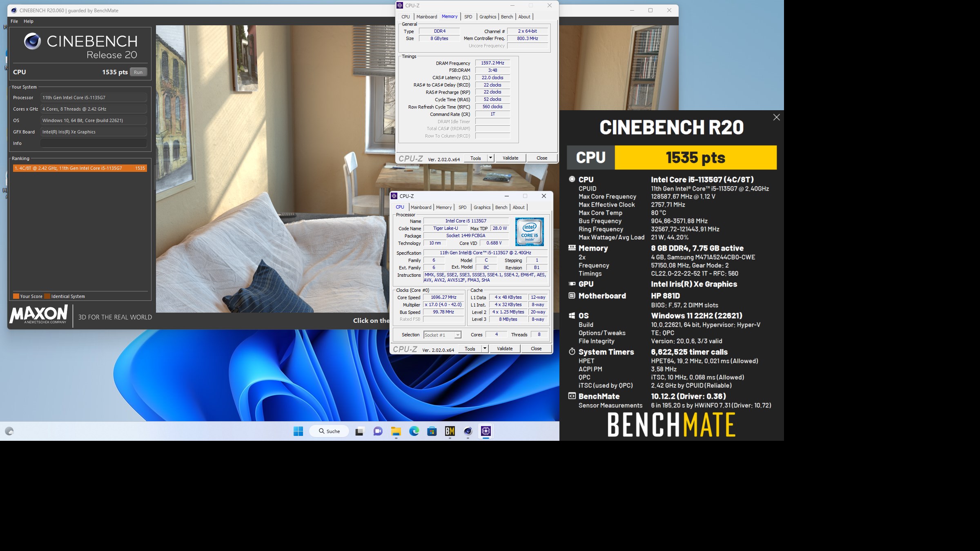Click the Windows Start button
The width and height of the screenshot is (980, 551).
pyautogui.click(x=298, y=431)
